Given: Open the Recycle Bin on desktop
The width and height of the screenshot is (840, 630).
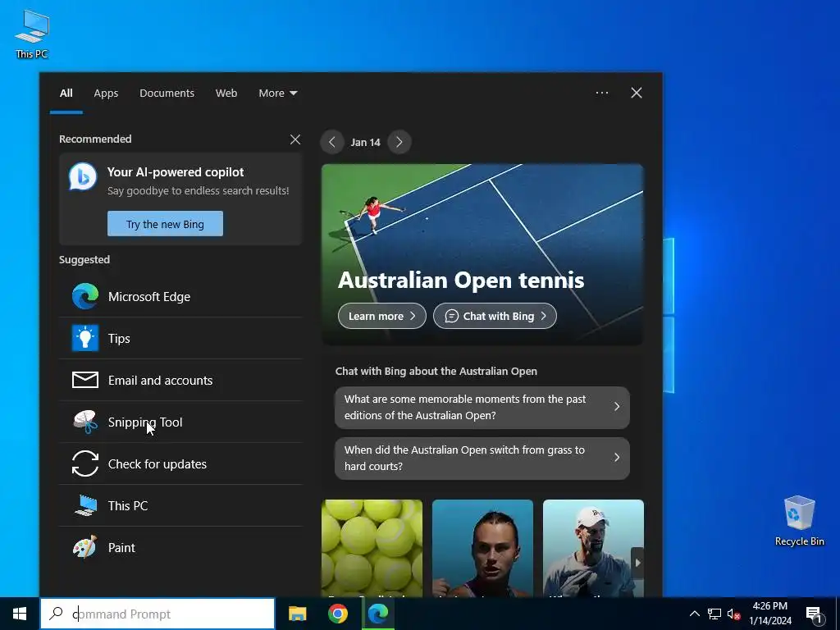Looking at the screenshot, I should [x=799, y=521].
